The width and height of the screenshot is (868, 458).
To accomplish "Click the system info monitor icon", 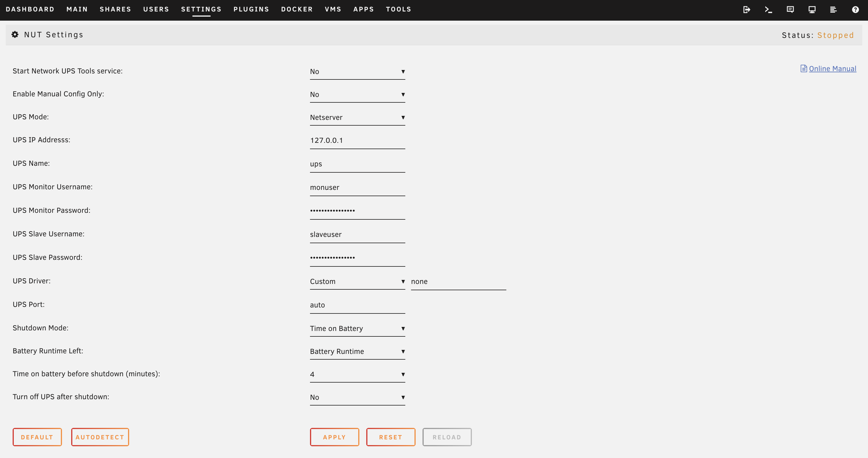I will pyautogui.click(x=812, y=9).
